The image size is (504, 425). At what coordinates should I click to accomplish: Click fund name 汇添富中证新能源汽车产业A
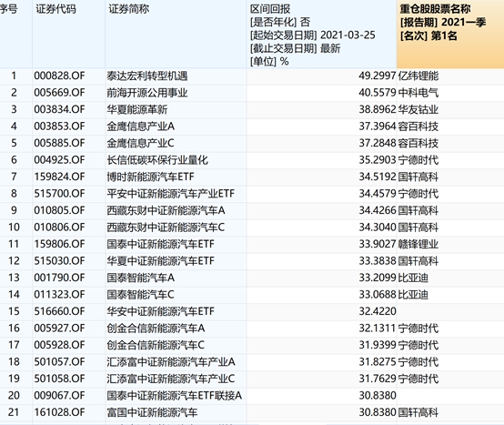click(171, 361)
